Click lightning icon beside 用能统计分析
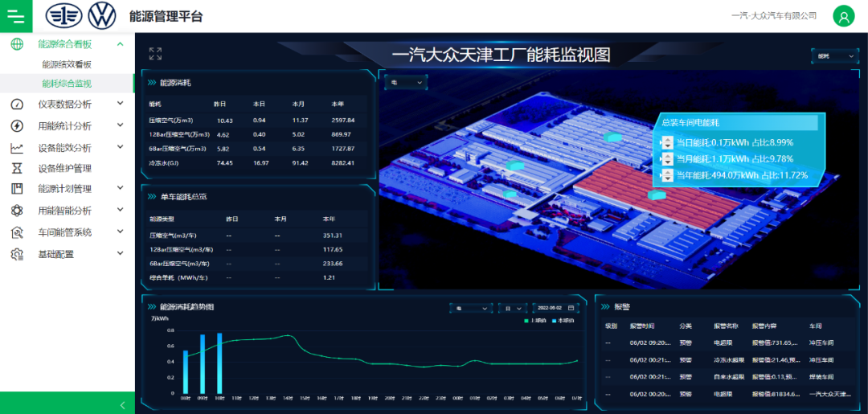Viewport: 868px width, 414px height. pyautogui.click(x=17, y=125)
